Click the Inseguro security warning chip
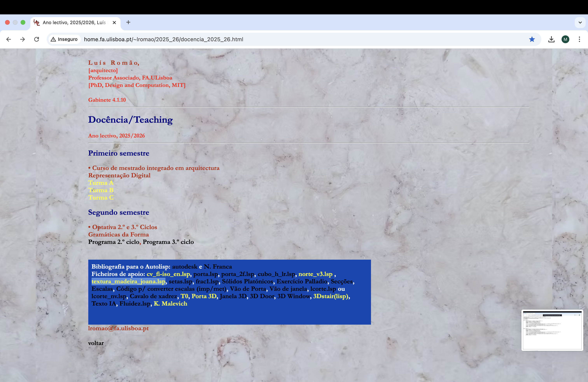This screenshot has height=382, width=588. (x=65, y=39)
